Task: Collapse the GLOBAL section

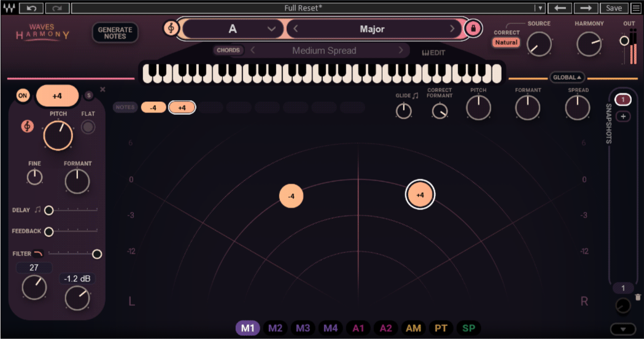Action: tap(567, 77)
